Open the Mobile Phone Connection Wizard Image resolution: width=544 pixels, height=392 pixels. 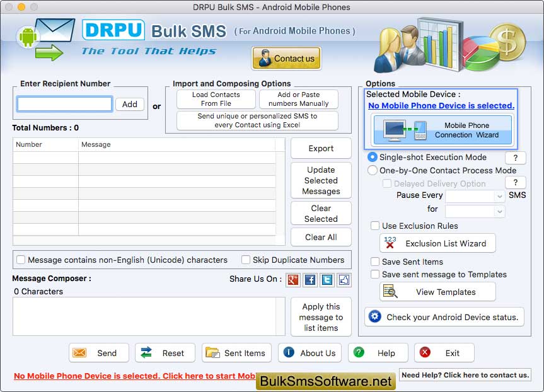click(x=443, y=130)
